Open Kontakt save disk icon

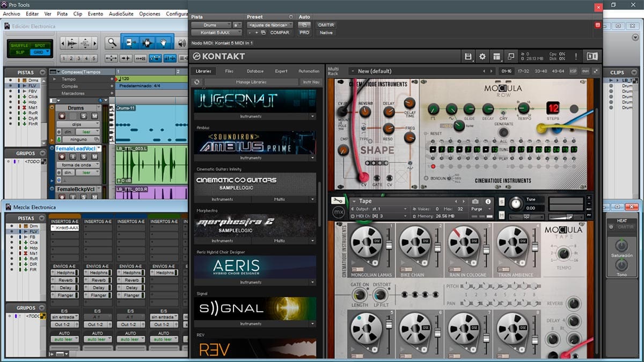[x=468, y=56]
